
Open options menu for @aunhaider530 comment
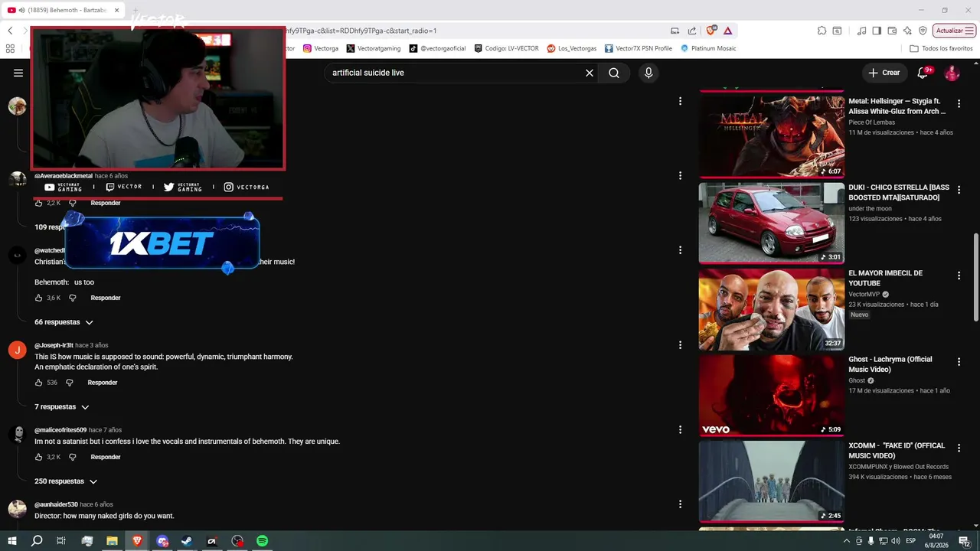point(680,504)
